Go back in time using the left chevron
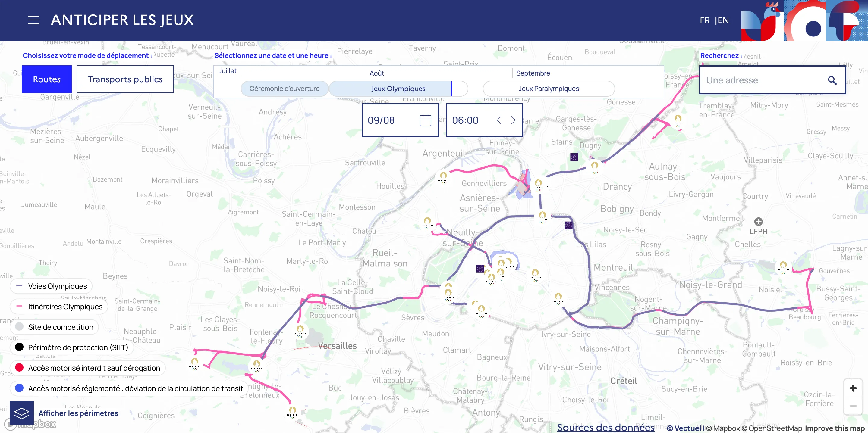 [x=499, y=120]
